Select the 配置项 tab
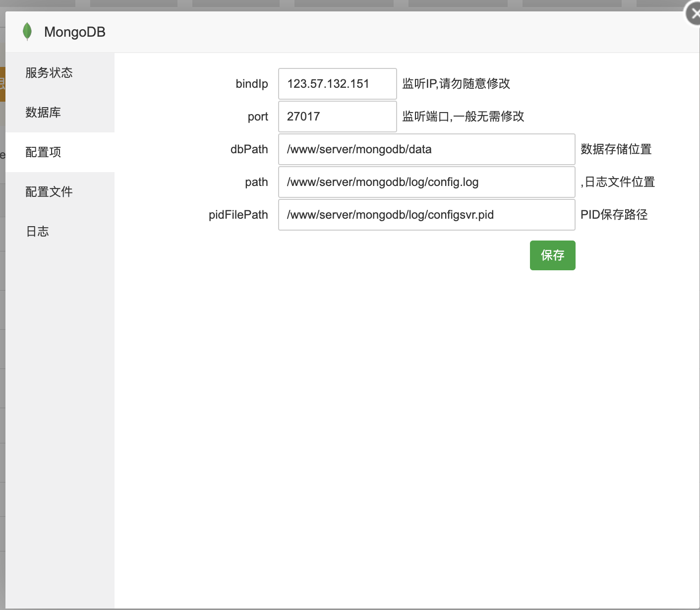Viewport: 700px width, 610px height. point(60,152)
